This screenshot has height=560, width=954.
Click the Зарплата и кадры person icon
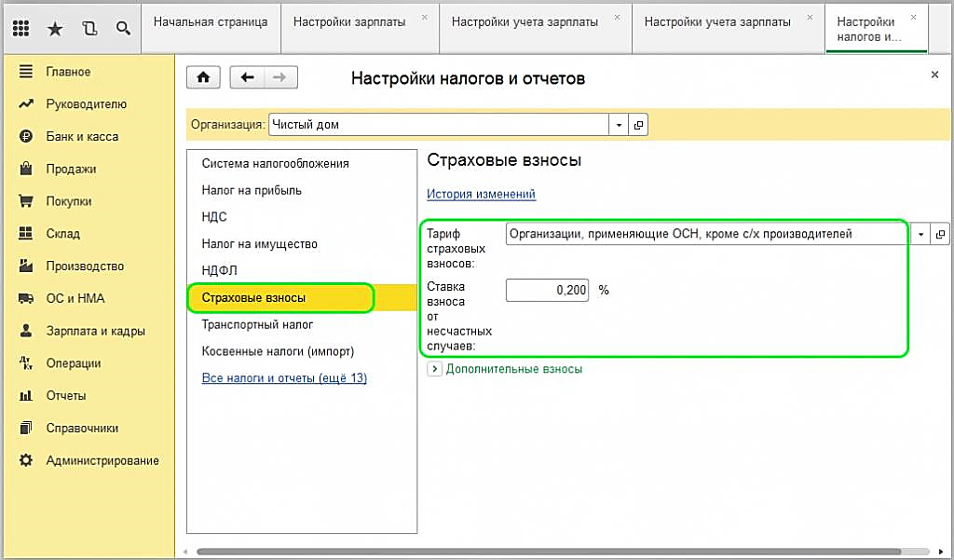pyautogui.click(x=25, y=331)
